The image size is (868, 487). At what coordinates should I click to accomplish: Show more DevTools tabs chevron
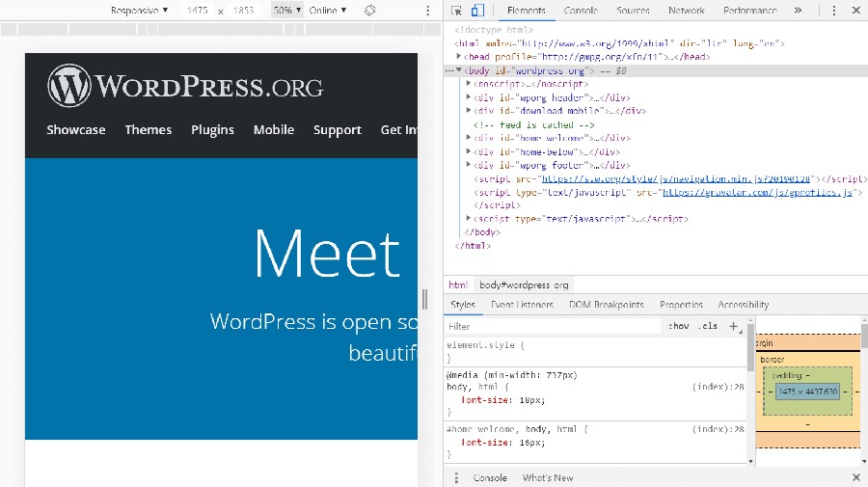click(798, 10)
